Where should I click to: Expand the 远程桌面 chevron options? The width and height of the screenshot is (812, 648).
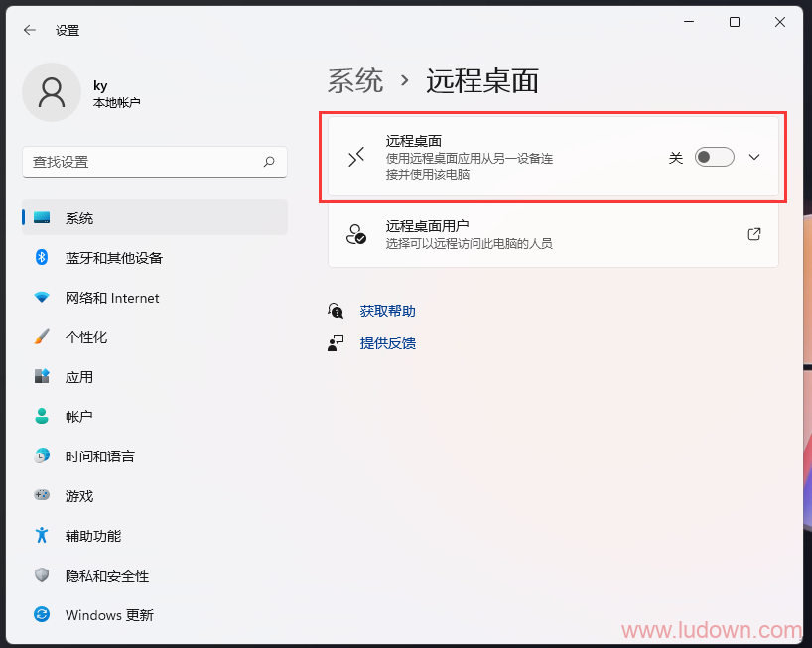754,157
